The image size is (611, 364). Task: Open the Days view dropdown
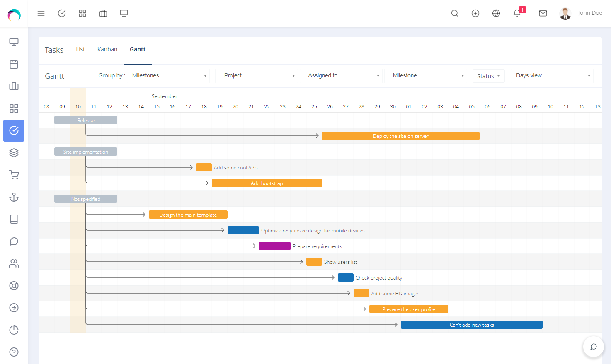pos(552,75)
